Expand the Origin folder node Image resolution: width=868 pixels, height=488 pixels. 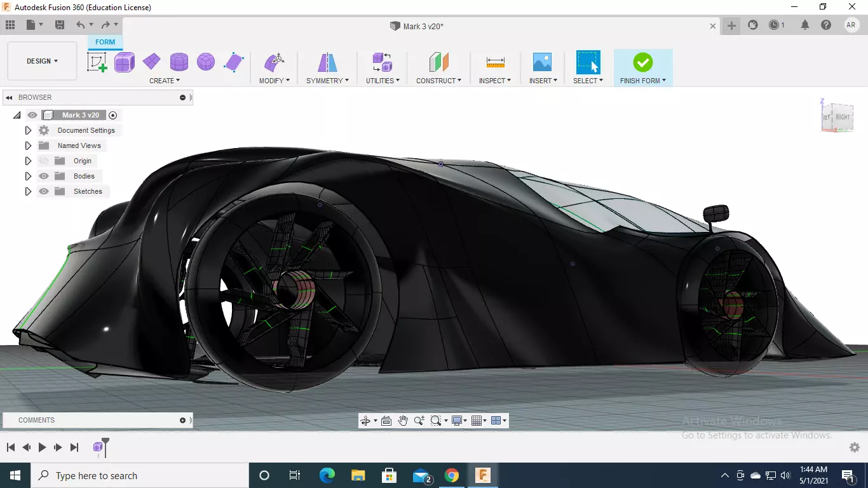tap(28, 161)
